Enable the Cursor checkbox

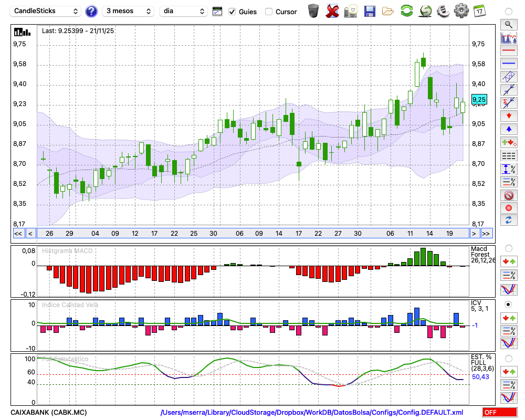click(268, 12)
